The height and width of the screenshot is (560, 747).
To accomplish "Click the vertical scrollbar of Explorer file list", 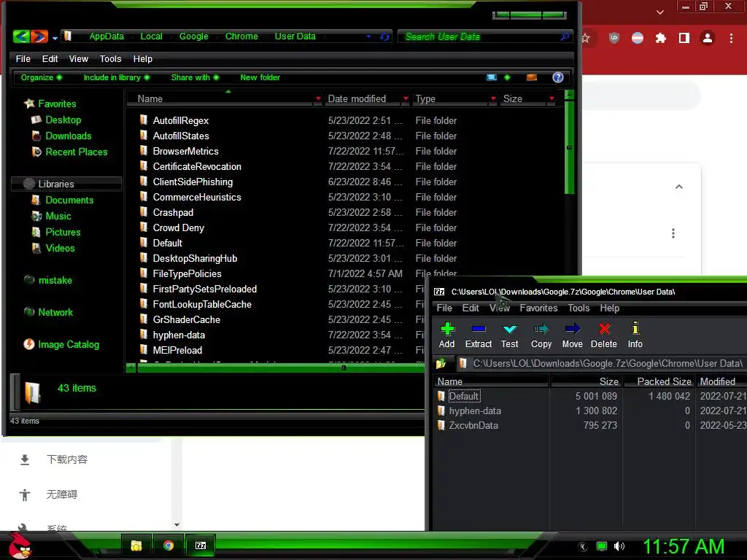I will [569, 146].
